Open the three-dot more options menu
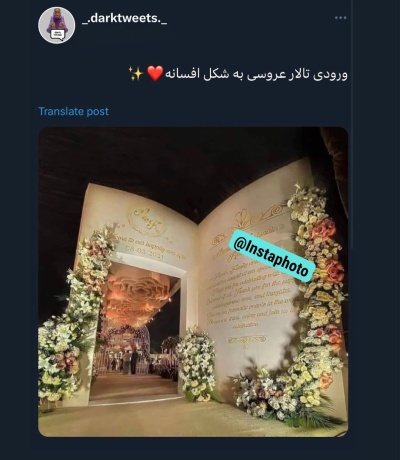 [x=340, y=18]
